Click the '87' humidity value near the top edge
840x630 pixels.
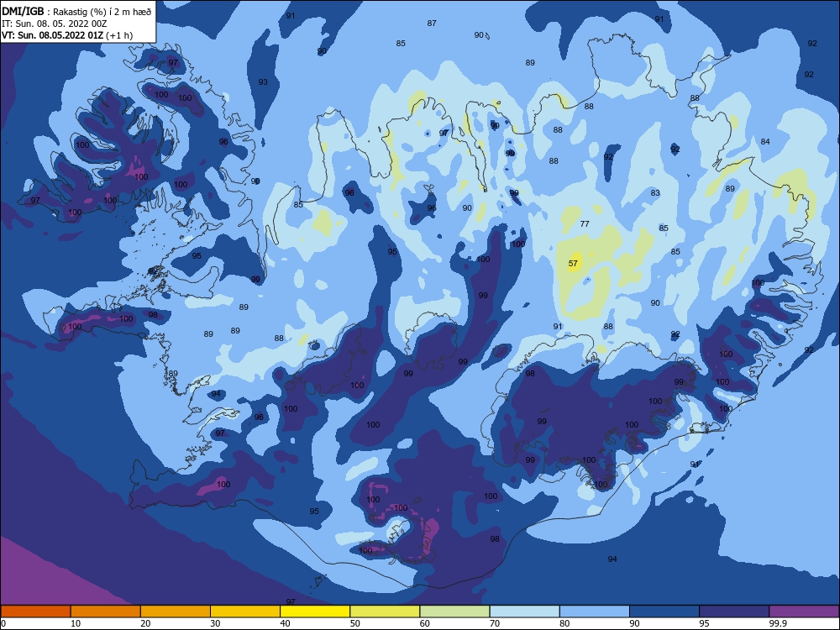click(x=432, y=23)
